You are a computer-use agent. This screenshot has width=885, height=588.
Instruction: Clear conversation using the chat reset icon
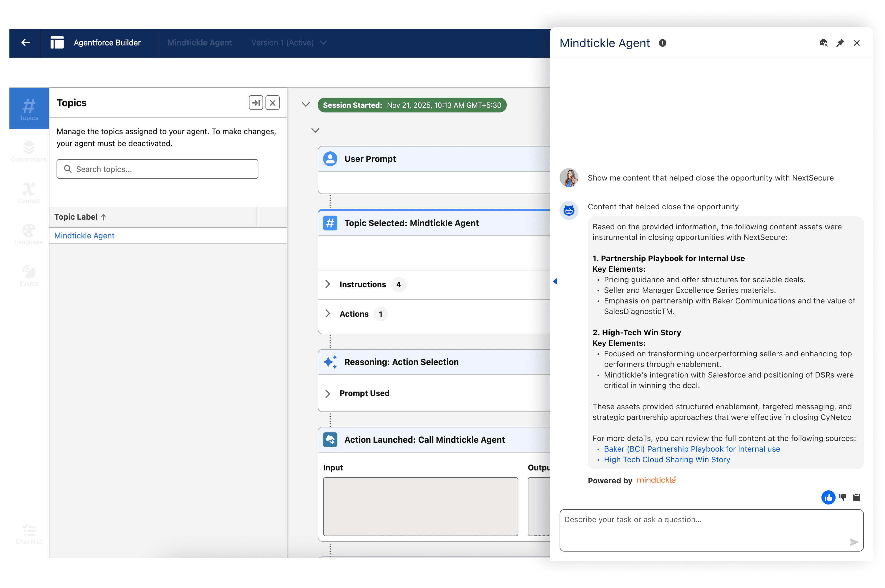pos(823,43)
